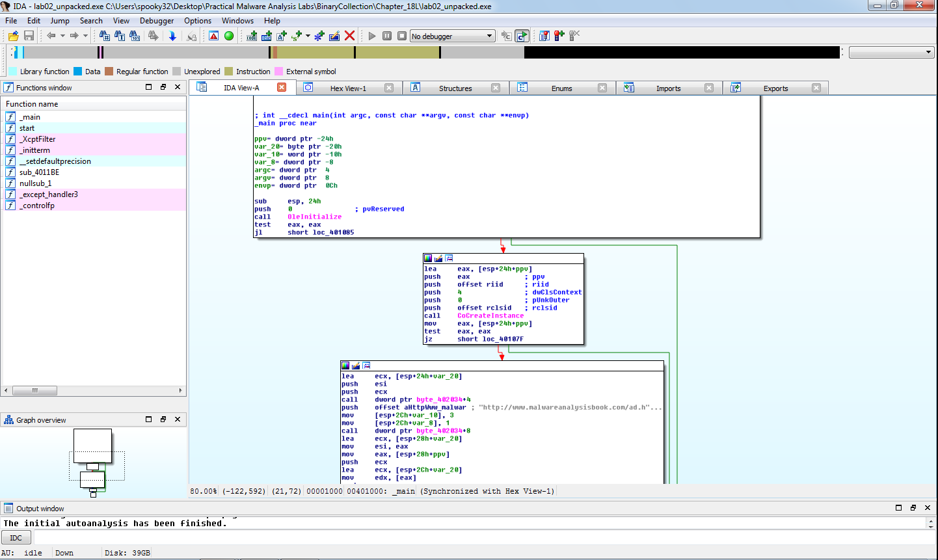
Task: Go forward with the right arrow icon
Action: [x=74, y=36]
